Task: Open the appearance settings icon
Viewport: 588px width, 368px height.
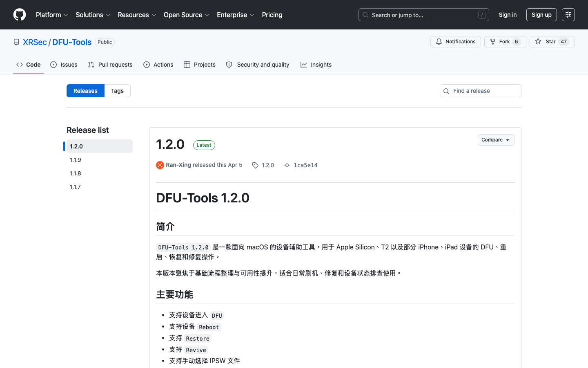Action: (x=568, y=15)
